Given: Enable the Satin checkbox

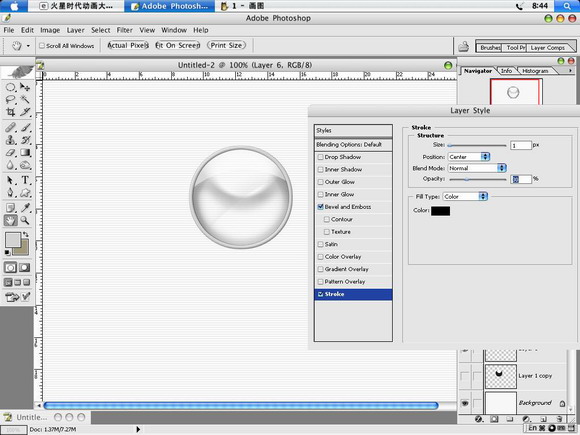Looking at the screenshot, I should [321, 244].
